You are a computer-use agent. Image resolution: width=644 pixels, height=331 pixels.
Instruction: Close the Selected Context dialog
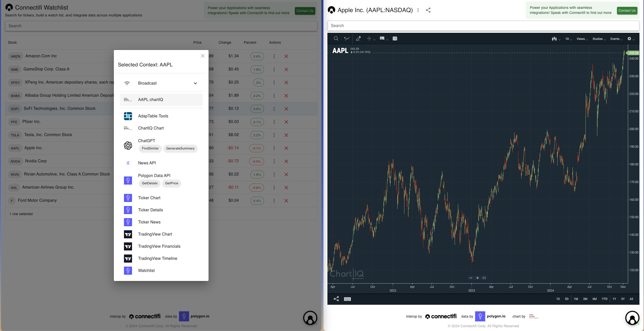[x=202, y=56]
